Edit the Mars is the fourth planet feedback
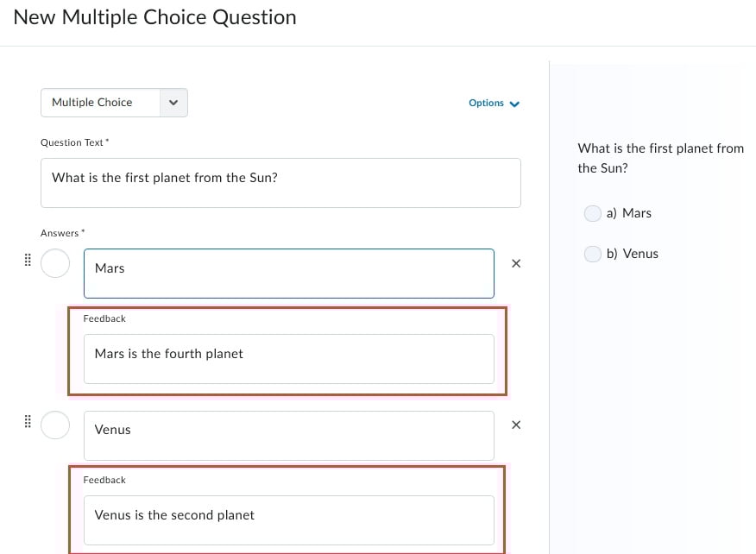This screenshot has width=756, height=554. pyautogui.click(x=288, y=358)
